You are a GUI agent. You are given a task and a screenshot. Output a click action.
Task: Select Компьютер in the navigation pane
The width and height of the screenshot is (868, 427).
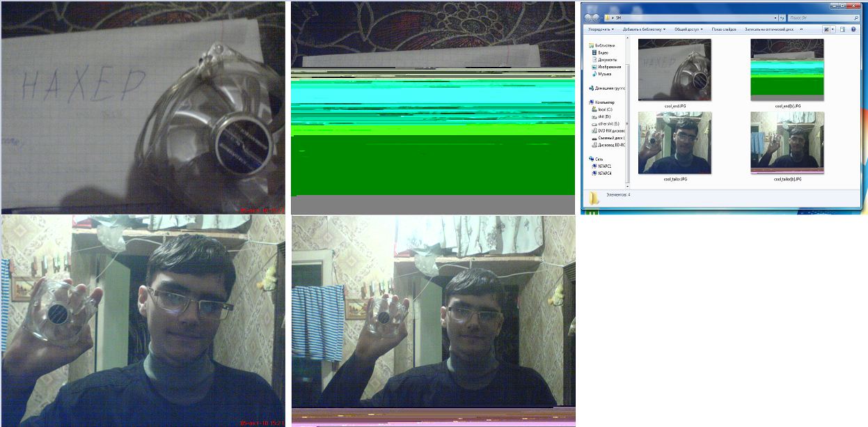603,102
